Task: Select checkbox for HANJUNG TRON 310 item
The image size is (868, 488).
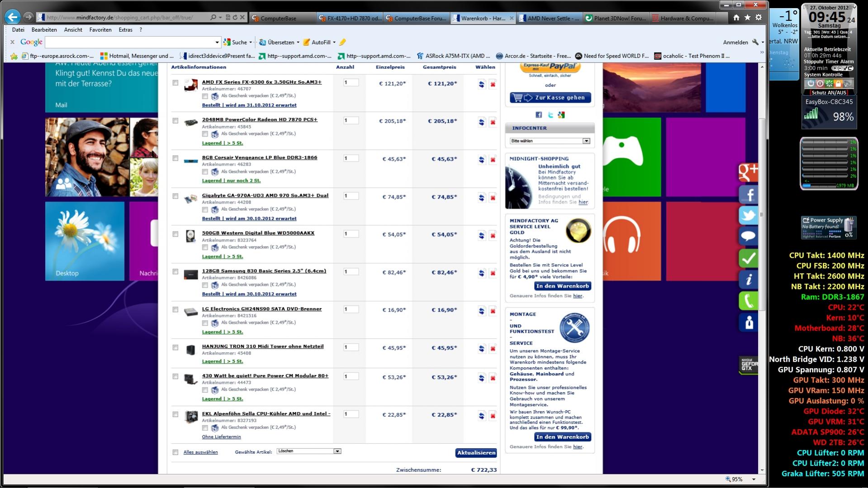Action: pos(175,348)
